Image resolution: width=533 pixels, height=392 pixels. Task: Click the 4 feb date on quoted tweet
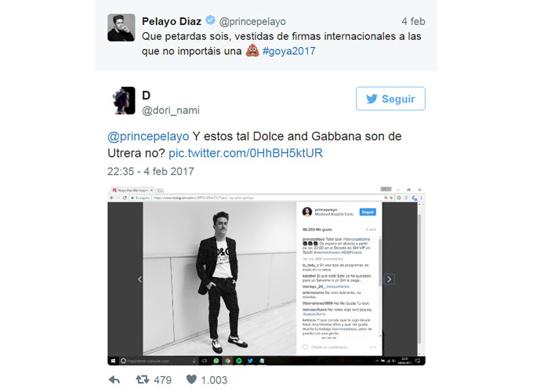(x=413, y=21)
